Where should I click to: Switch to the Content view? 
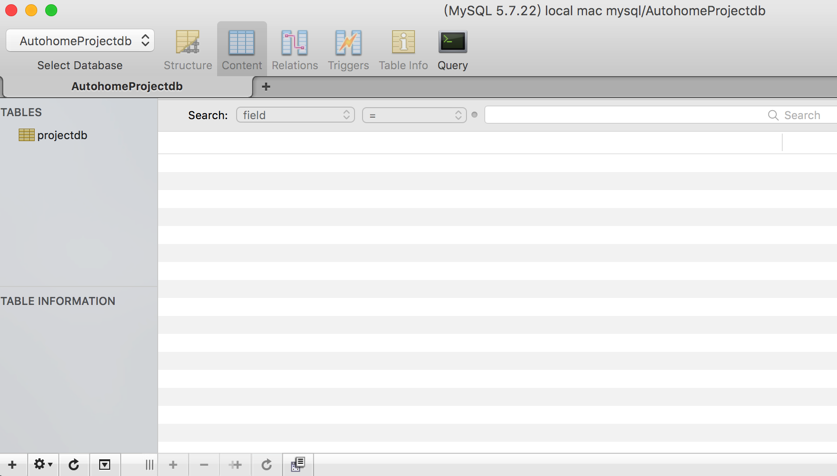(x=242, y=50)
